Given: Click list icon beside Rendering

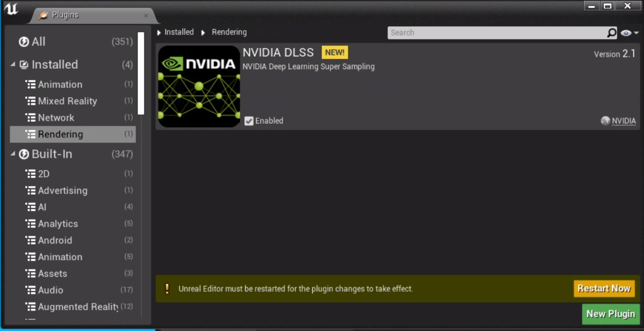Looking at the screenshot, I should pyautogui.click(x=31, y=134).
